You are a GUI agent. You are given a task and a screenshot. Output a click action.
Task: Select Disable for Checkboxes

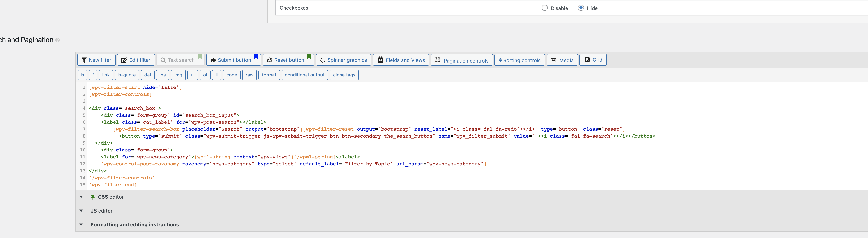[x=544, y=8]
